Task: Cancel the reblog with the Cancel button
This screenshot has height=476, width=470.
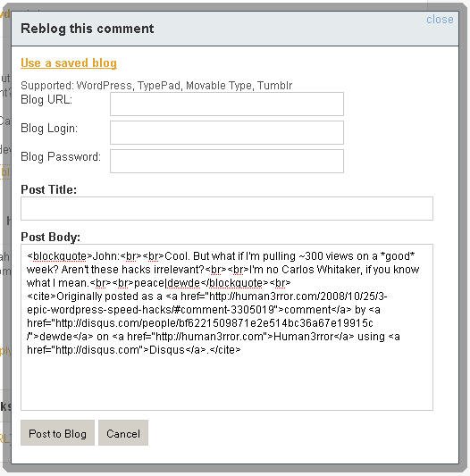Action: 123,433
